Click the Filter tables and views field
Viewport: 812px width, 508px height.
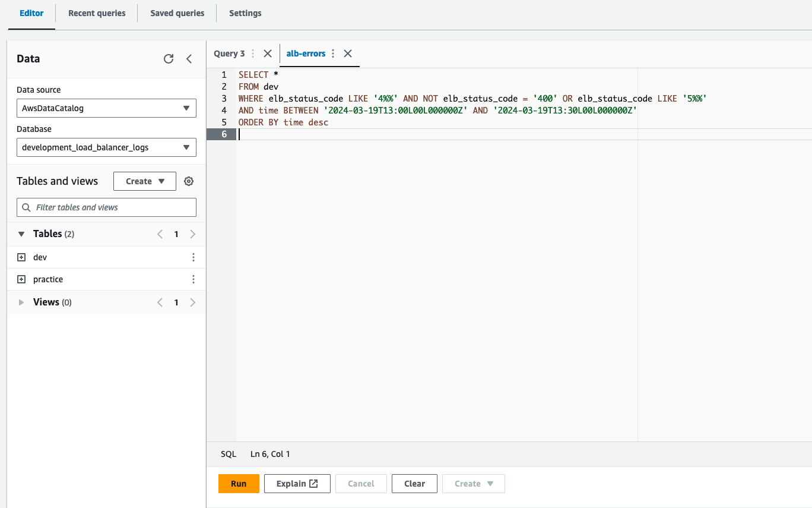click(106, 207)
